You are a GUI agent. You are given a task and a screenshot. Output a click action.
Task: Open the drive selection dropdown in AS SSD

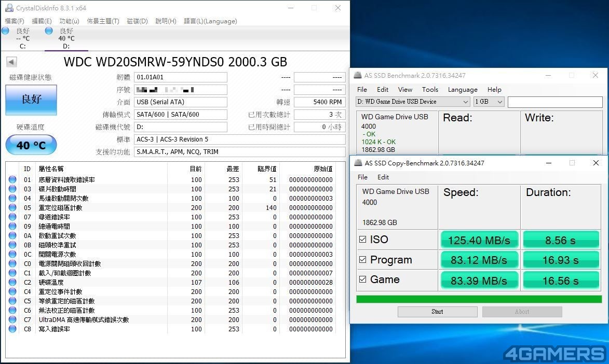pyautogui.click(x=413, y=102)
